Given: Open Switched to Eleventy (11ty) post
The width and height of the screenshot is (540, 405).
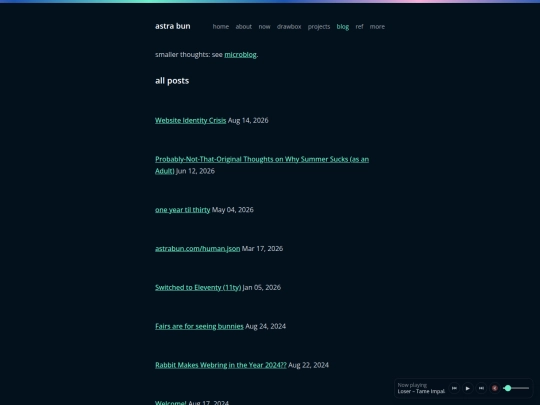Looking at the screenshot, I should (x=198, y=287).
